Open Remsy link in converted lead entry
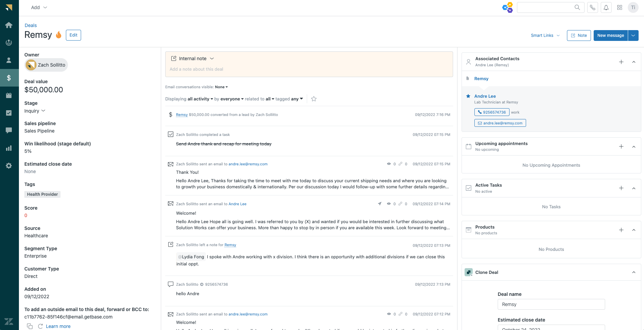 (182, 115)
